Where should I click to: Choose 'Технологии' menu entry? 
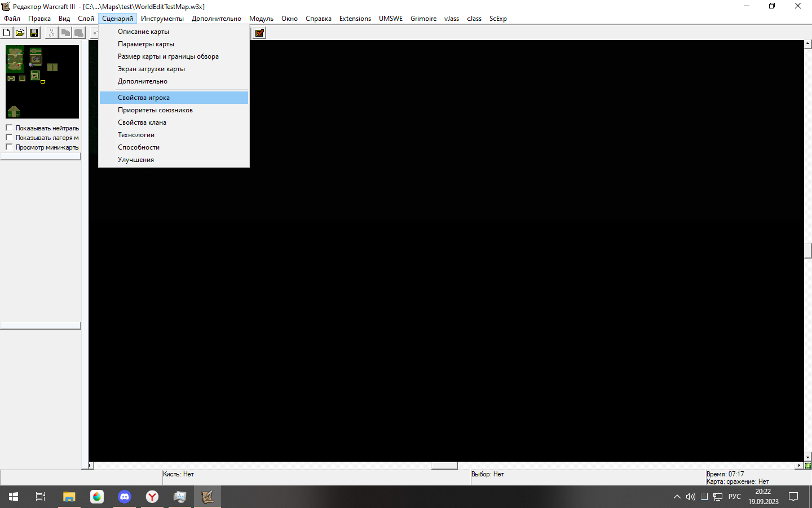174,135
